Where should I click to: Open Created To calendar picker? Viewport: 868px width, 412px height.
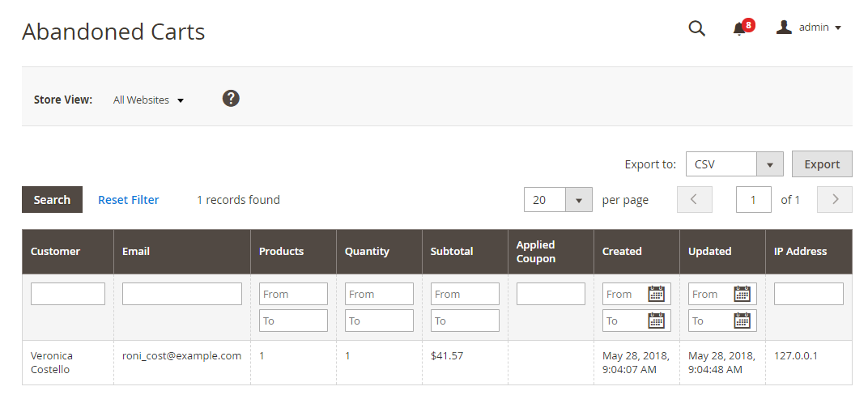click(x=656, y=321)
